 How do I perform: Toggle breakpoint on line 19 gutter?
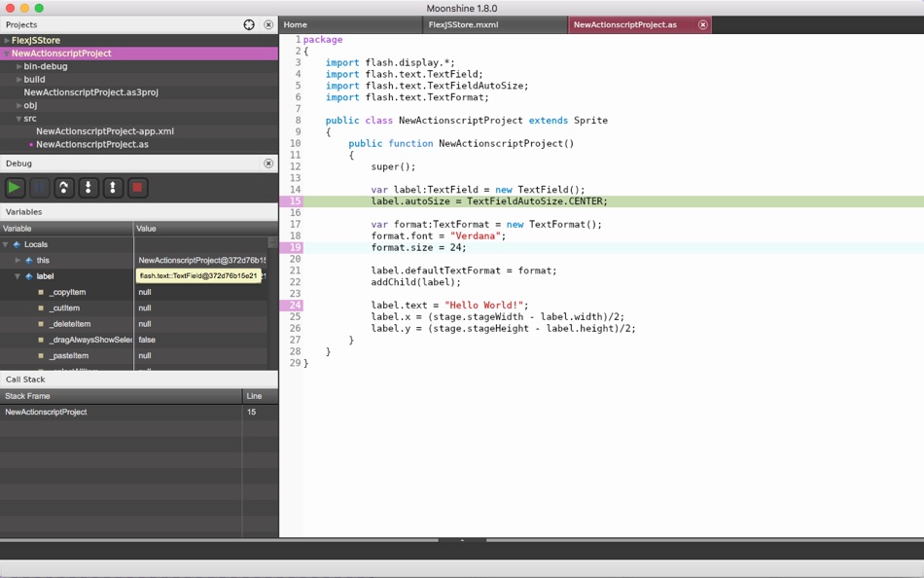(292, 247)
